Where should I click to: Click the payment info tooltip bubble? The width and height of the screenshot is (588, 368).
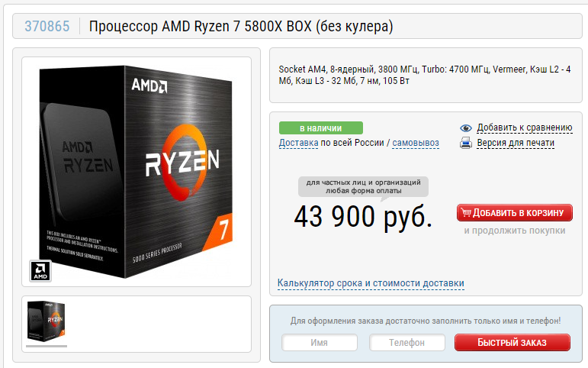tap(363, 186)
